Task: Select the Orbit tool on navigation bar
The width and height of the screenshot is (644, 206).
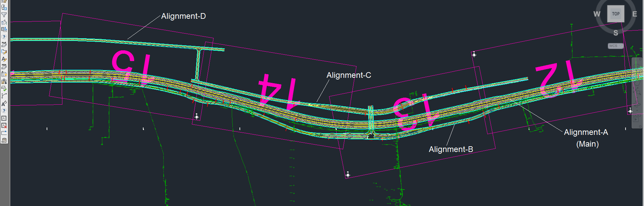Action: pyautogui.click(x=637, y=104)
